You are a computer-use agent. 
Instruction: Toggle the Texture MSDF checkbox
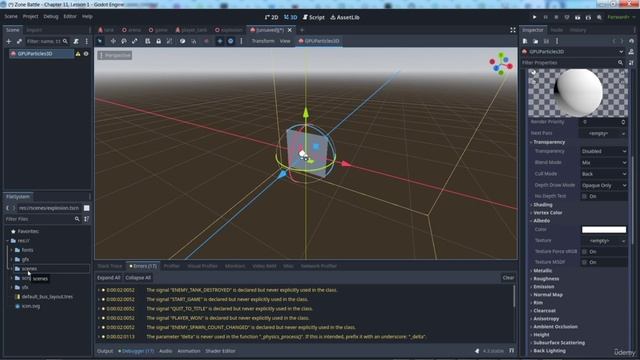coord(584,262)
